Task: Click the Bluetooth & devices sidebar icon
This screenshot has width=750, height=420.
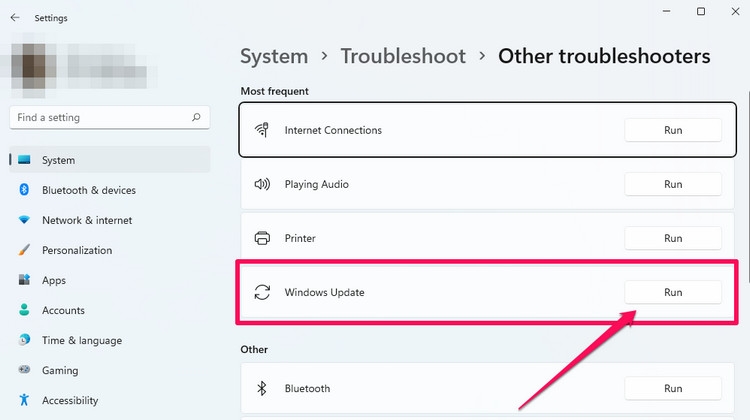Action: click(x=24, y=190)
